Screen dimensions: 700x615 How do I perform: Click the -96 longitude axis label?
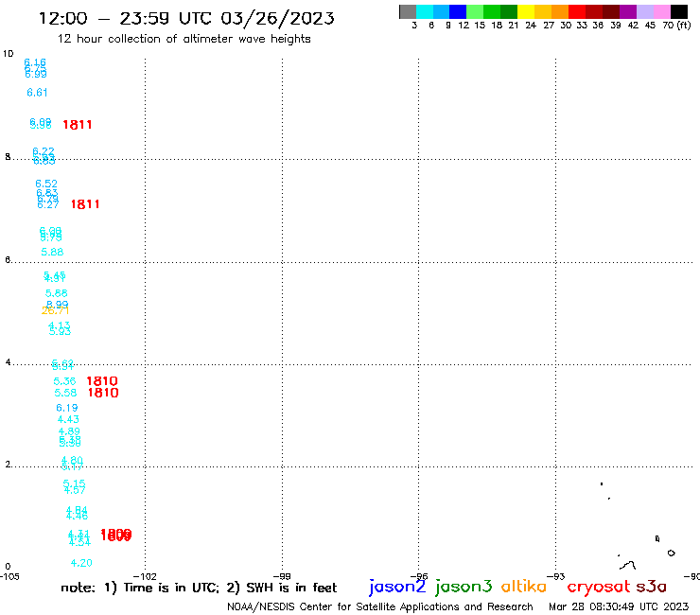tap(419, 576)
